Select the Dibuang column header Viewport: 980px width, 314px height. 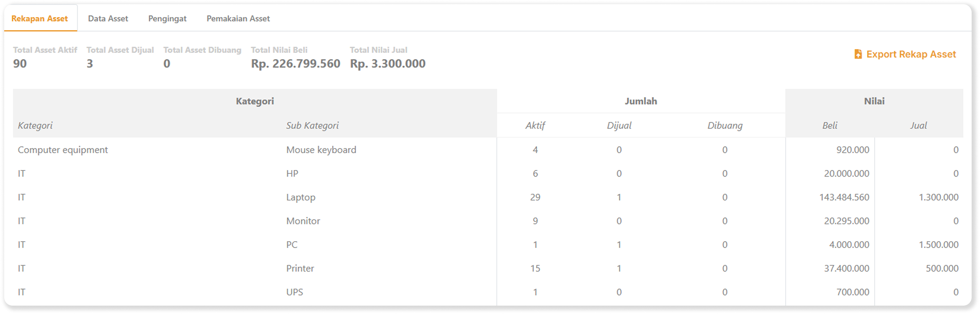[x=726, y=125]
